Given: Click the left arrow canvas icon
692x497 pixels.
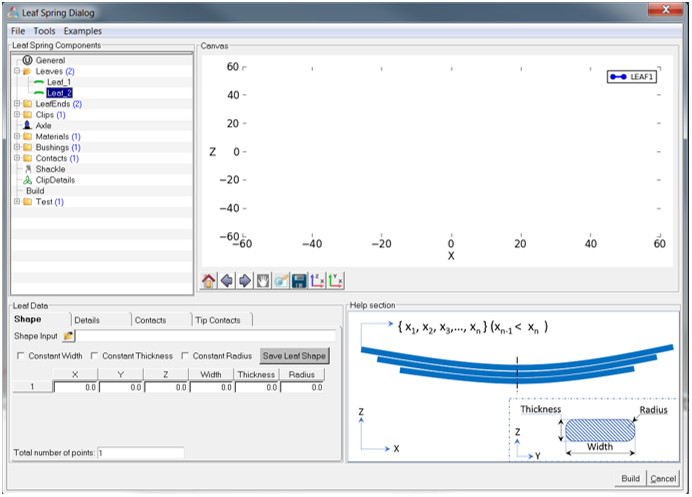Looking at the screenshot, I should (x=227, y=281).
